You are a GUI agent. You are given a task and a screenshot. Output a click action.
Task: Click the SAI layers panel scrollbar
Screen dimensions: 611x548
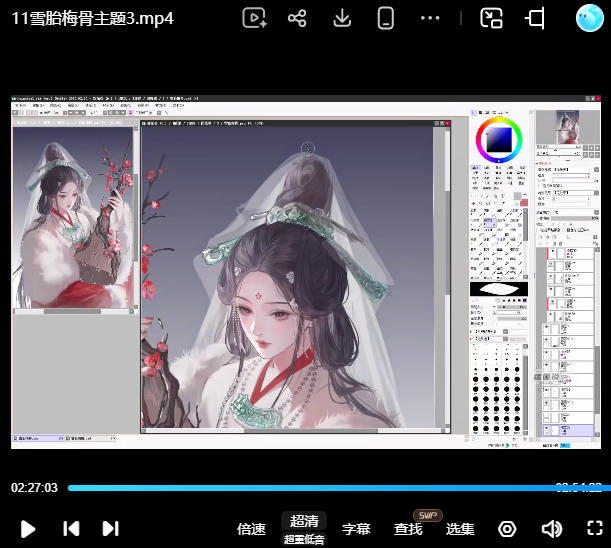[597, 378]
